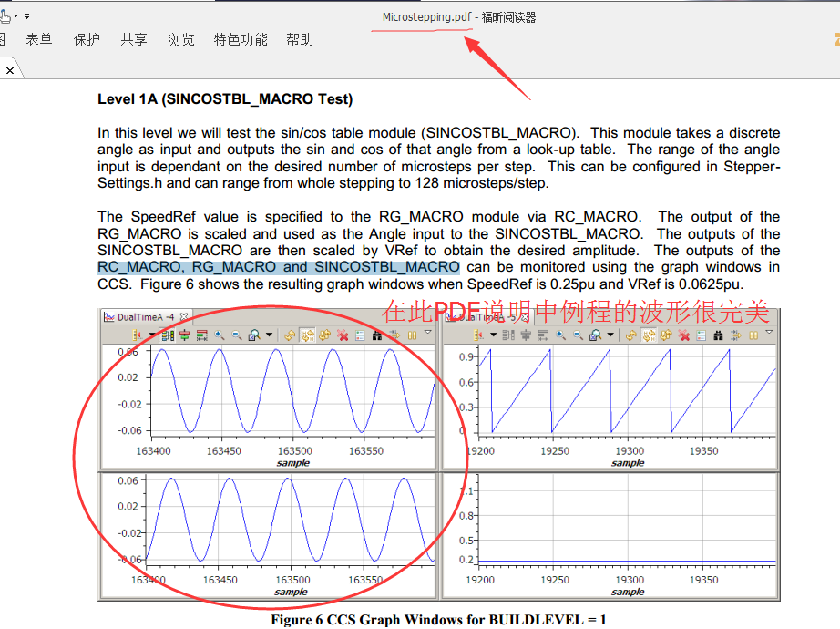Close the DualTimeA -5 graph tab
The width and height of the screenshot is (840, 629).
[x=525, y=317]
